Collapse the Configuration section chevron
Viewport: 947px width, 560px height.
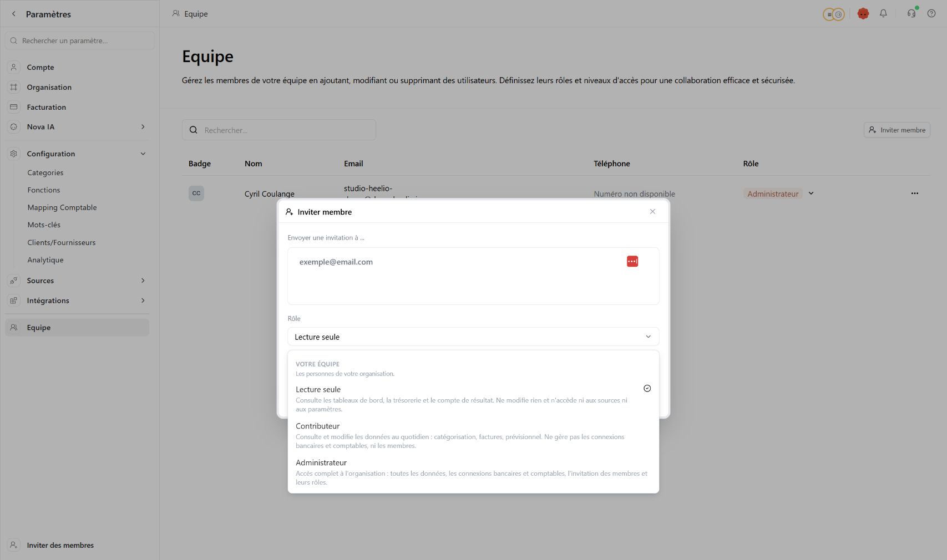pyautogui.click(x=143, y=154)
